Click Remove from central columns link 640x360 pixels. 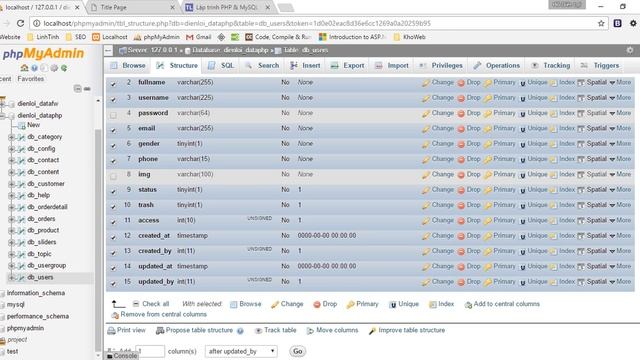tap(159, 315)
